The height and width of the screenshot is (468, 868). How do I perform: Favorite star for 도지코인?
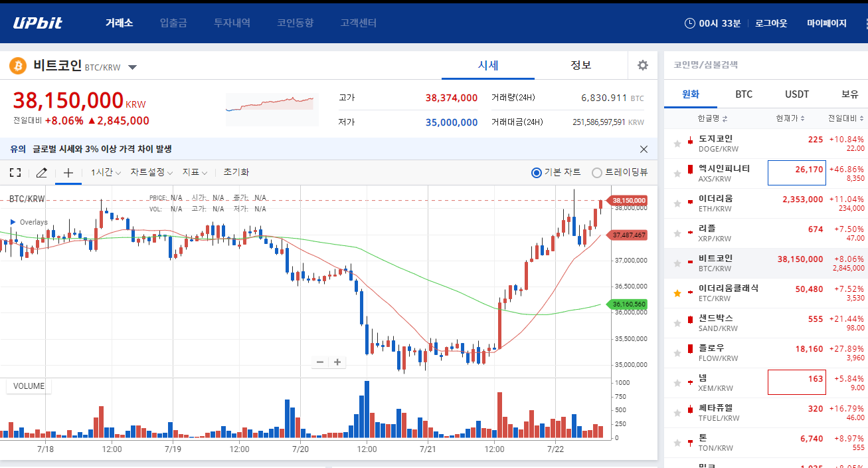click(x=677, y=144)
